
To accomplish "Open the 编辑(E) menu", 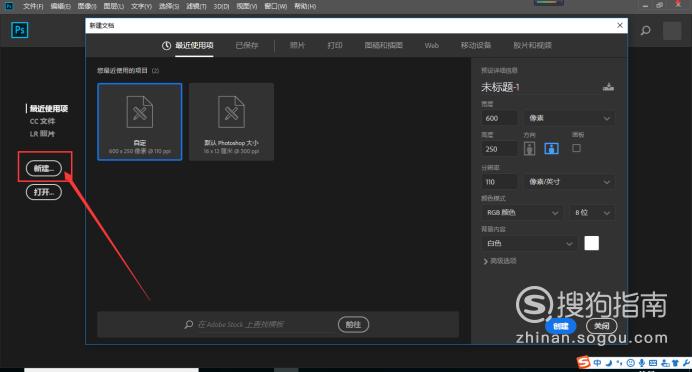I will click(x=60, y=6).
